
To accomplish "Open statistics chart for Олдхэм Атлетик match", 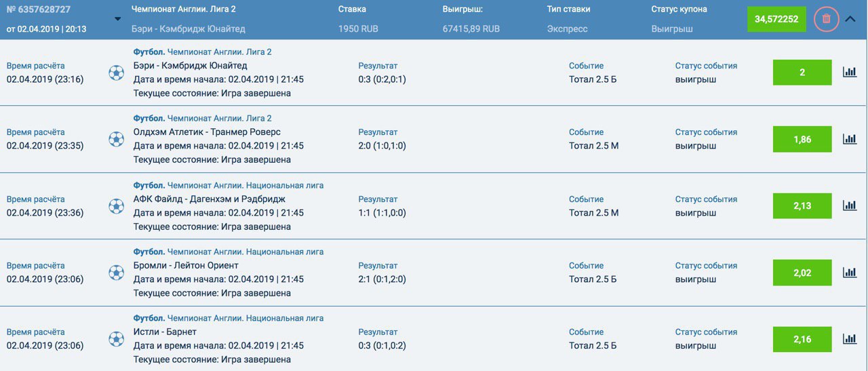I will (x=849, y=139).
